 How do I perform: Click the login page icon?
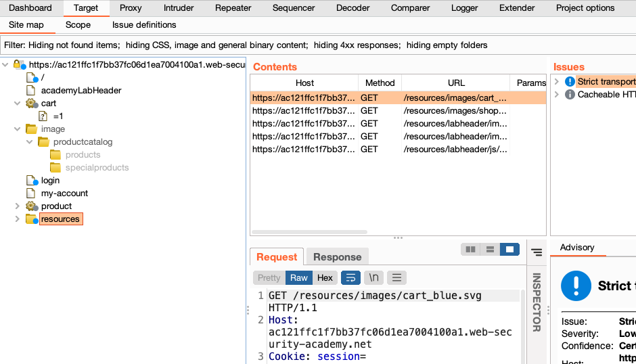coord(32,180)
